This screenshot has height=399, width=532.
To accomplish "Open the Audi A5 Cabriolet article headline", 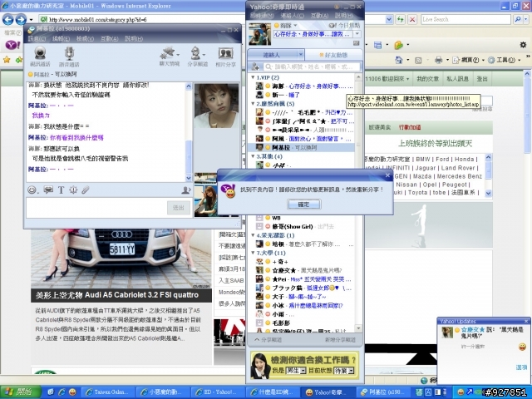I will coord(117,295).
